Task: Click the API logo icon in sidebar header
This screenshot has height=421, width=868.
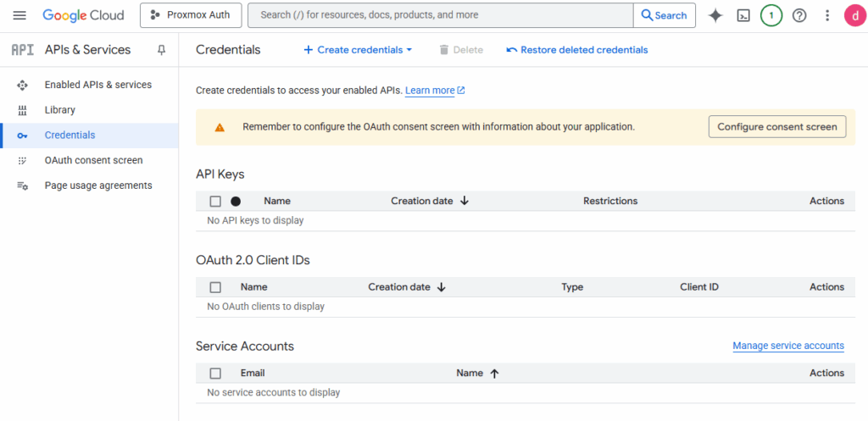Action: [23, 50]
